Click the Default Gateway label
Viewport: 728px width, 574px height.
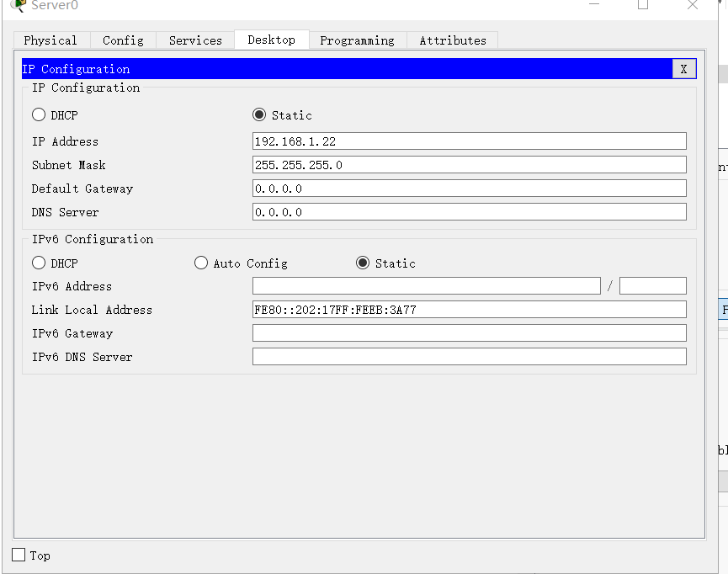[x=82, y=189]
